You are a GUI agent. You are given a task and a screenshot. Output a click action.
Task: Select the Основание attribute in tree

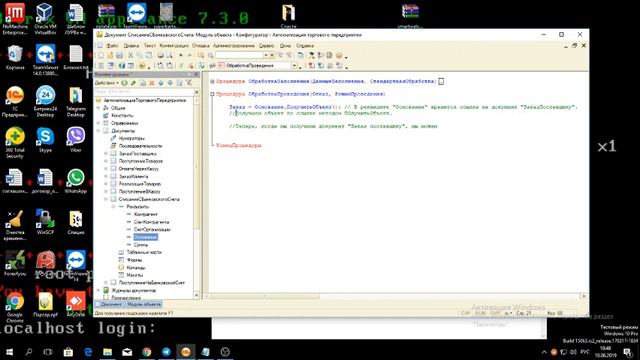point(145,237)
